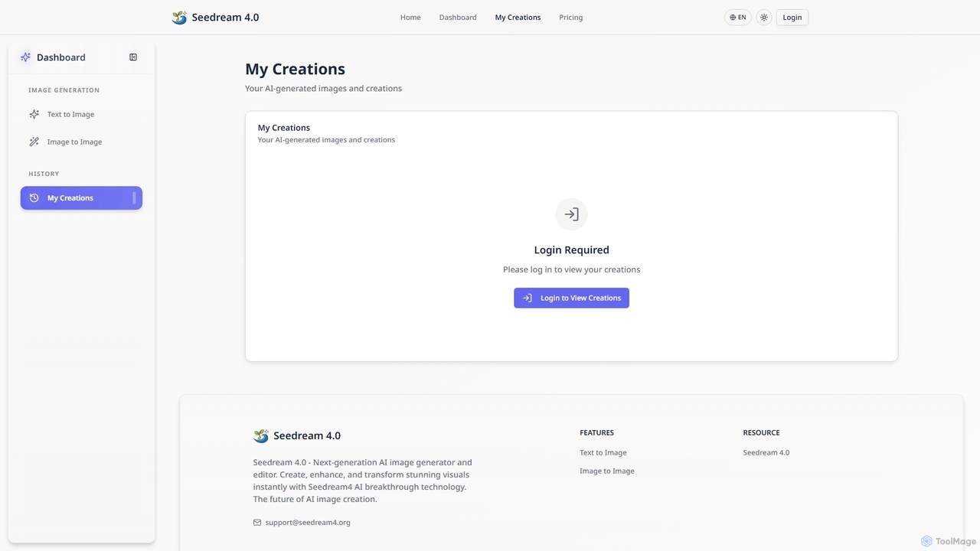Click the FEATURES footer heading
980x551 pixels.
click(x=597, y=432)
